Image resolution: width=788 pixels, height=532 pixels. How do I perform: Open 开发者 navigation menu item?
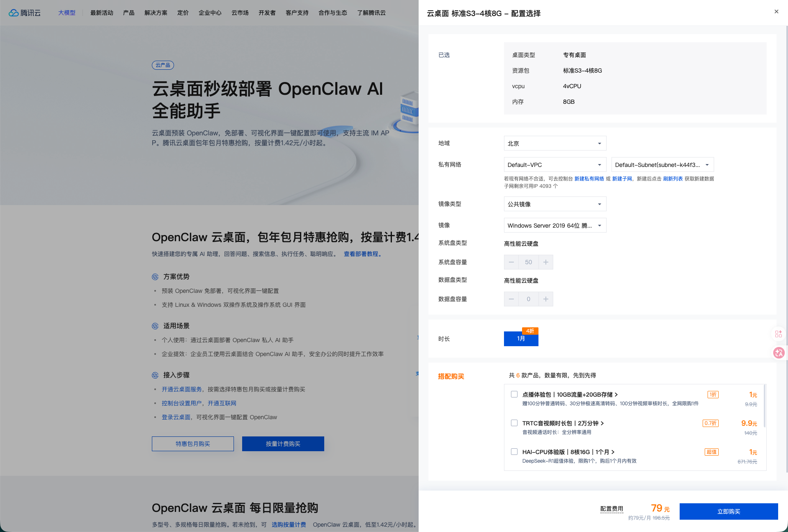[x=267, y=13]
